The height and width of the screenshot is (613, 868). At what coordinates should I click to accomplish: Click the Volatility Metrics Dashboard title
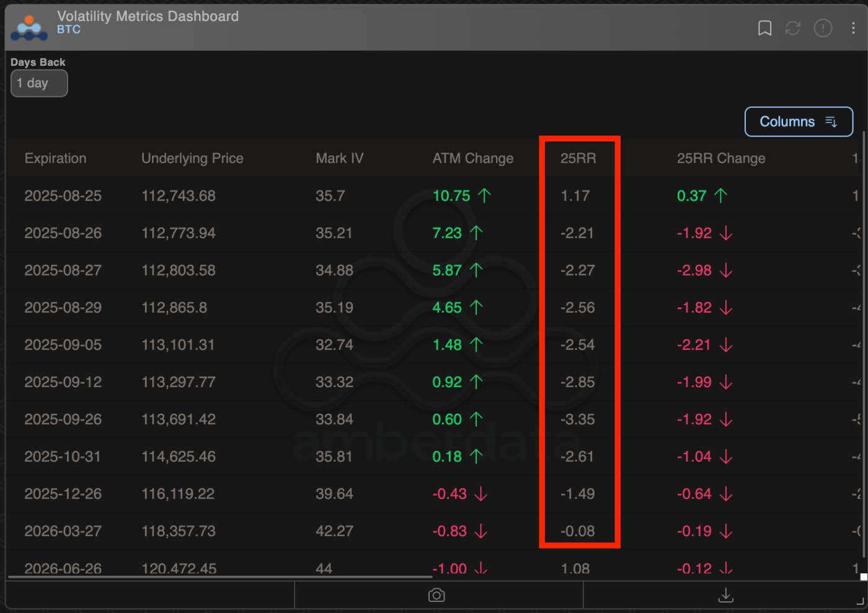(148, 16)
